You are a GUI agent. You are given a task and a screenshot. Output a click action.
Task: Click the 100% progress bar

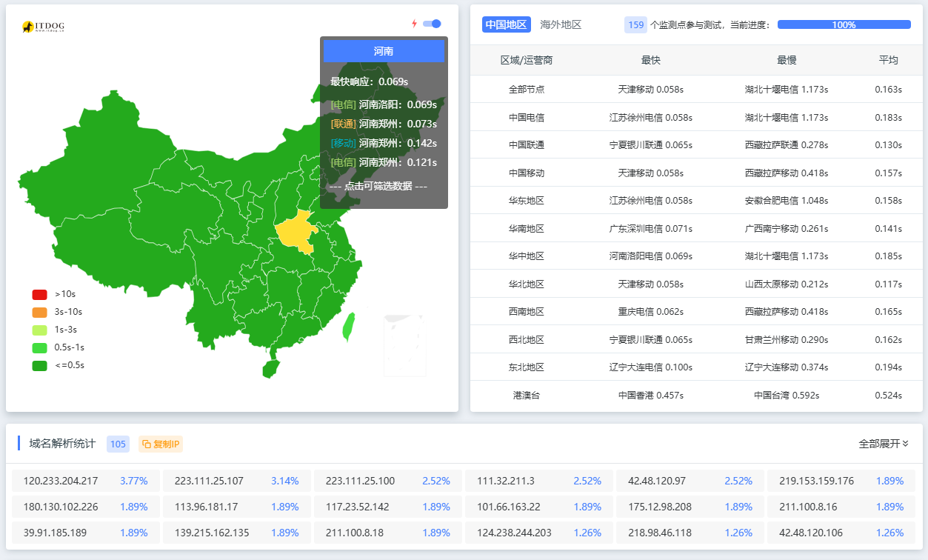tap(844, 24)
